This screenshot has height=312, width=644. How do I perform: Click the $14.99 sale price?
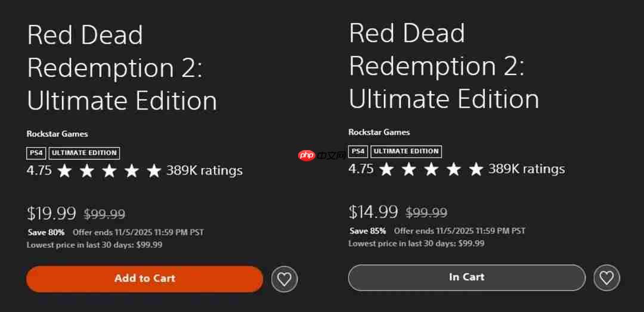(x=373, y=211)
